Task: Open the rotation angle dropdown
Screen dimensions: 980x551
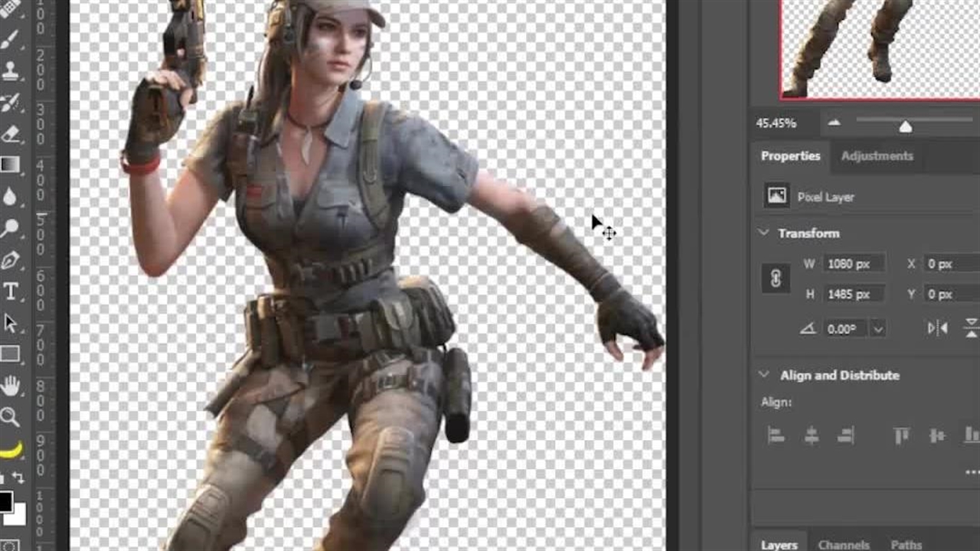Action: tap(878, 329)
